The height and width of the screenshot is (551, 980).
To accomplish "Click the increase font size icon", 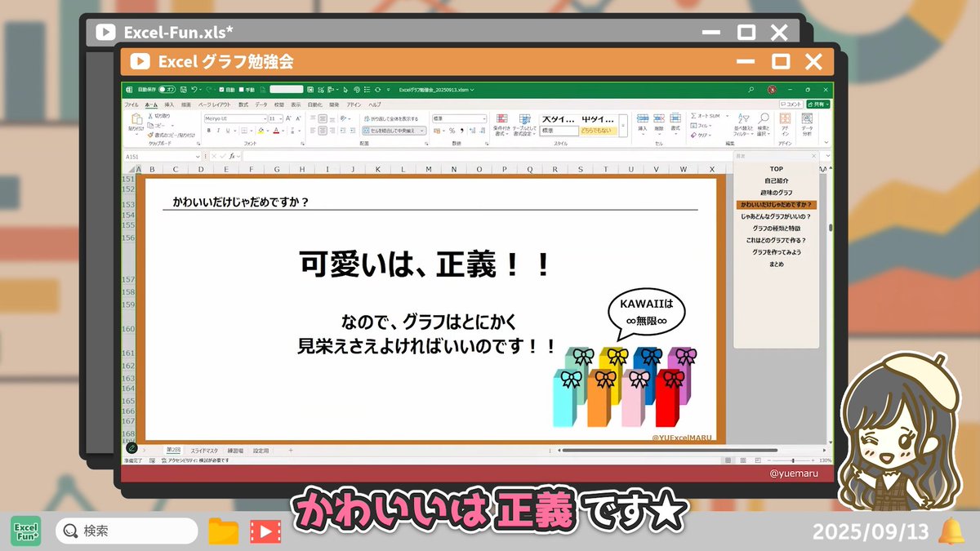I will click(x=289, y=119).
